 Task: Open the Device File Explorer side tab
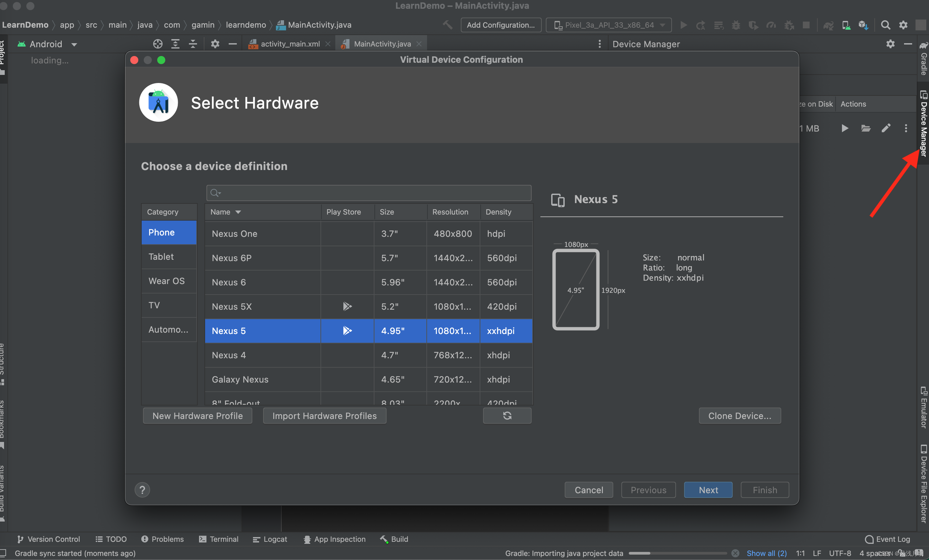coord(923,484)
